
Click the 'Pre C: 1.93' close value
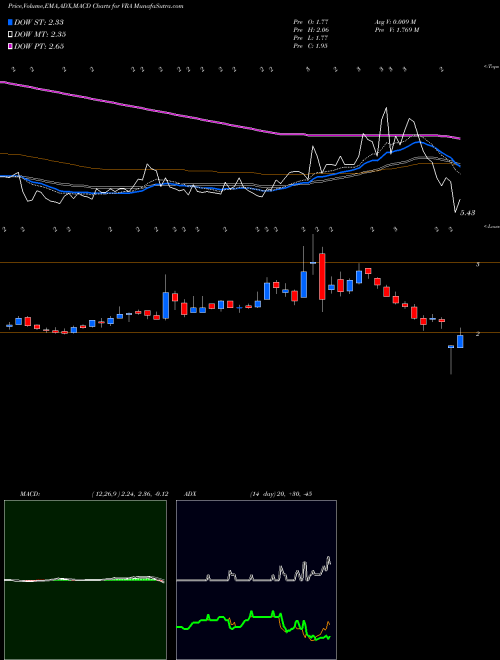pos(311,46)
